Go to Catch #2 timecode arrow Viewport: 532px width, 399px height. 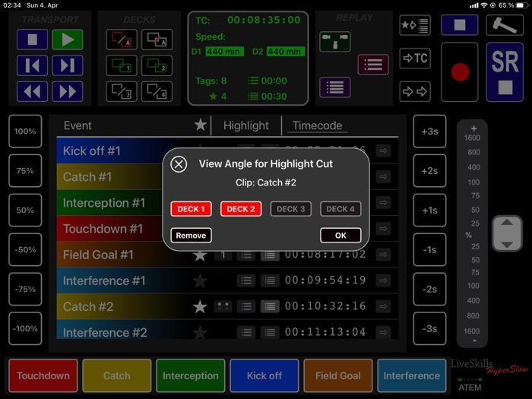pos(383,307)
